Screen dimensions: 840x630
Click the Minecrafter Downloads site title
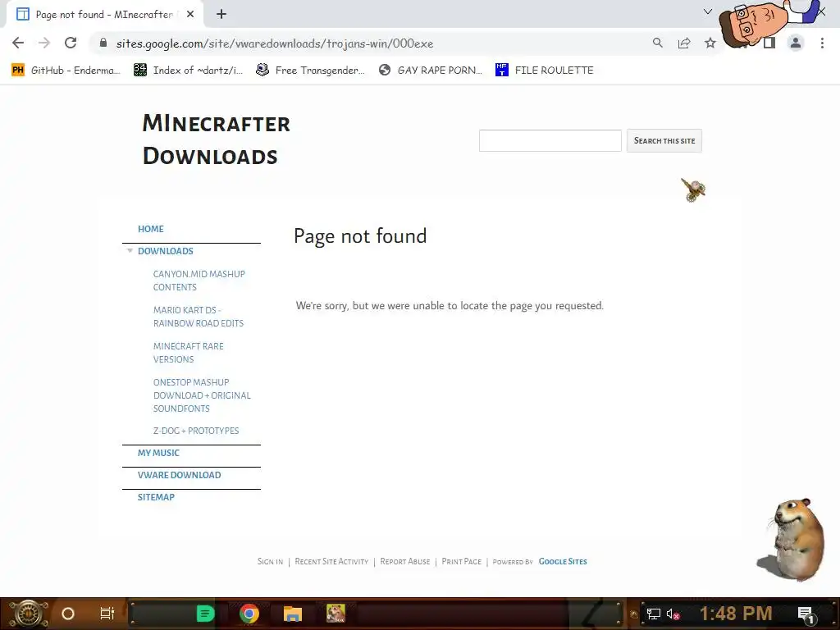(216, 139)
